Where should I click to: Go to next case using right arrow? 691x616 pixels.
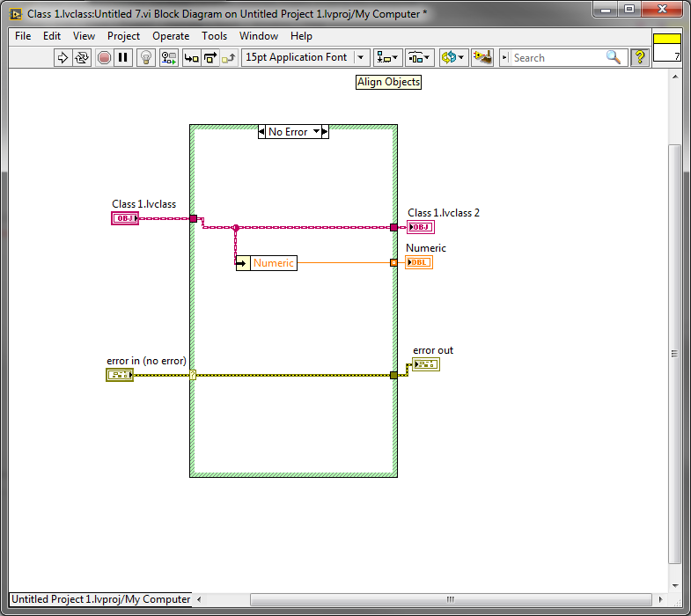coord(325,132)
